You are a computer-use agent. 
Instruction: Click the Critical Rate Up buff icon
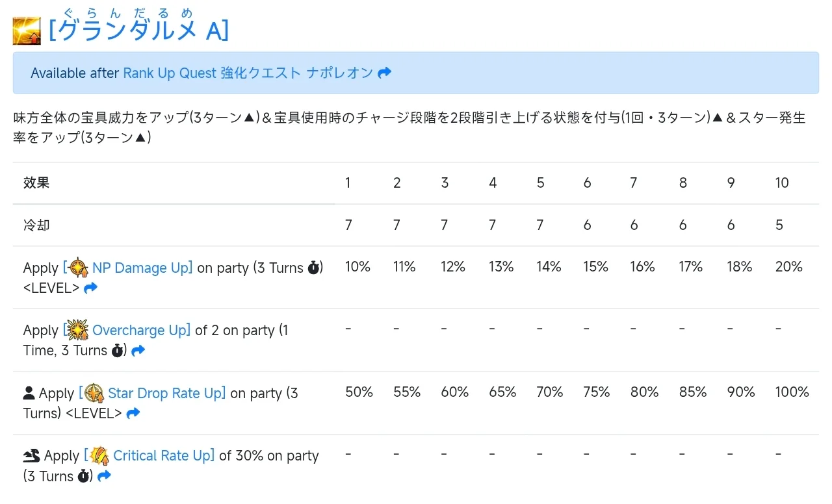coord(99,456)
